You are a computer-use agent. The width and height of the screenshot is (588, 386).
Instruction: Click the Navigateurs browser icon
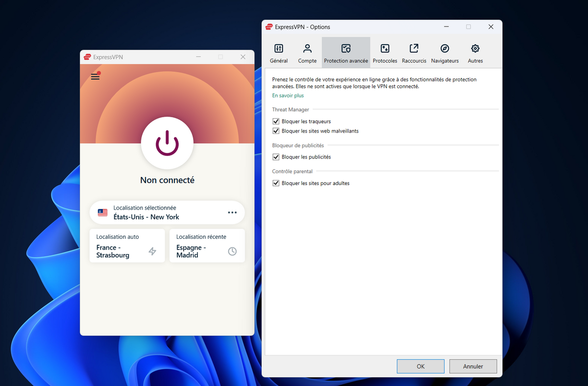tap(444, 52)
